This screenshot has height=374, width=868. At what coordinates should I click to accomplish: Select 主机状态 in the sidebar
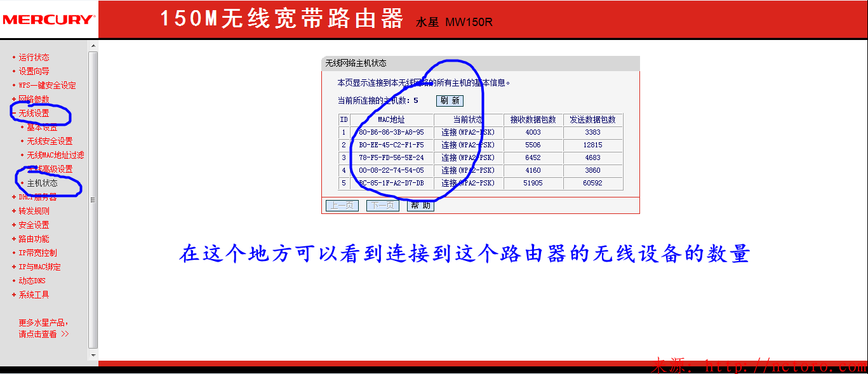[42, 183]
